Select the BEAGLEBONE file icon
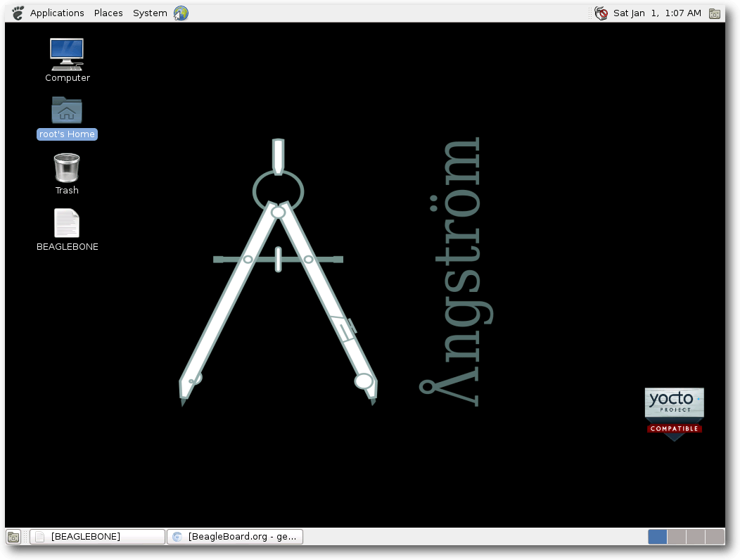Viewport: 740px width, 560px height. [x=67, y=223]
